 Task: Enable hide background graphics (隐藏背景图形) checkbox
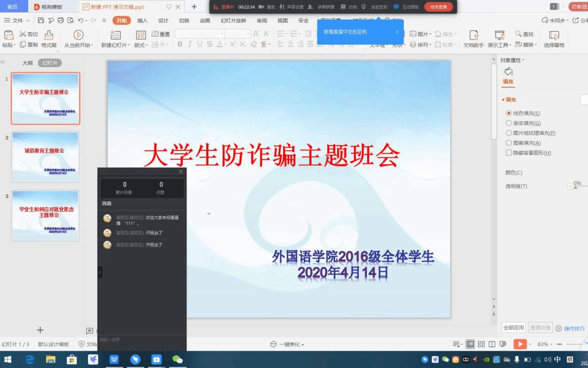coord(509,153)
